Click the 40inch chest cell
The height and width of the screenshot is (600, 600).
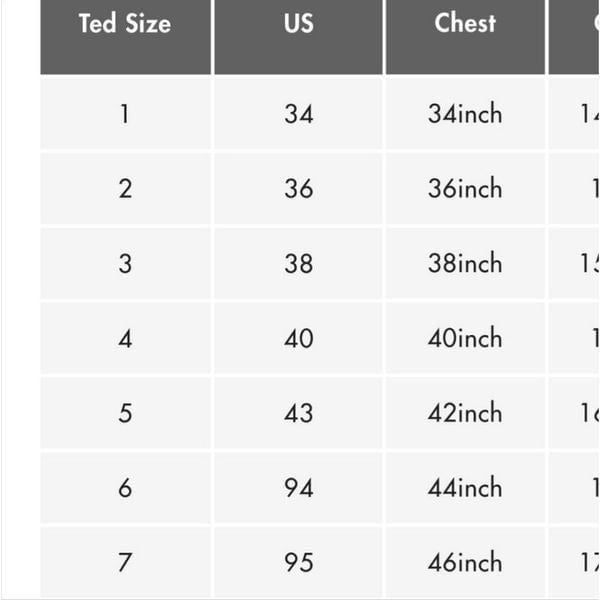tap(465, 338)
